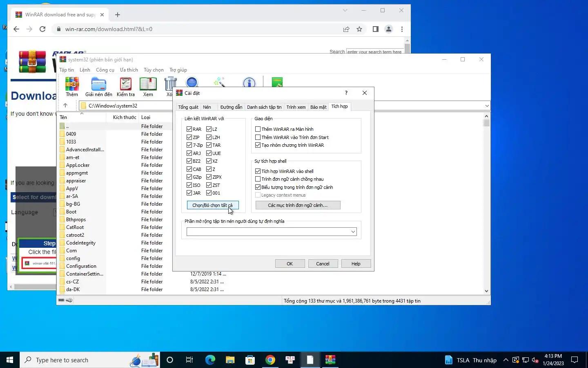Uncheck Tích hợp WinRAR vào shell

[258, 171]
